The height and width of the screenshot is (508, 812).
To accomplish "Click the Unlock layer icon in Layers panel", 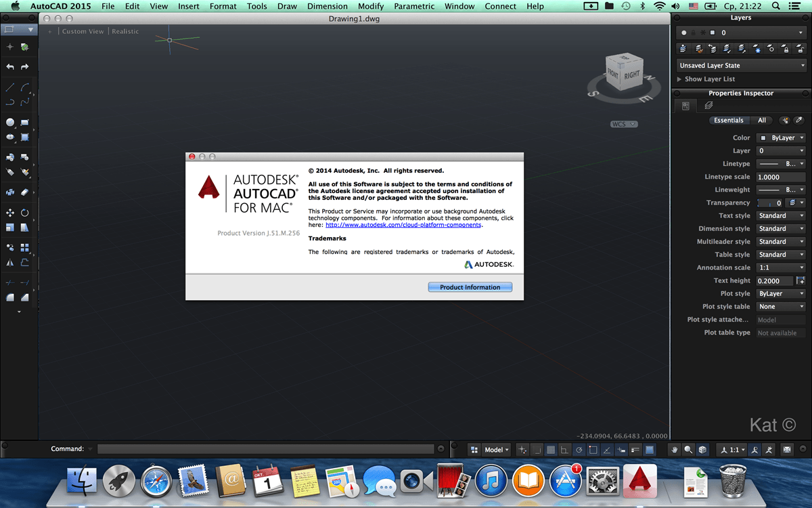I will point(800,49).
